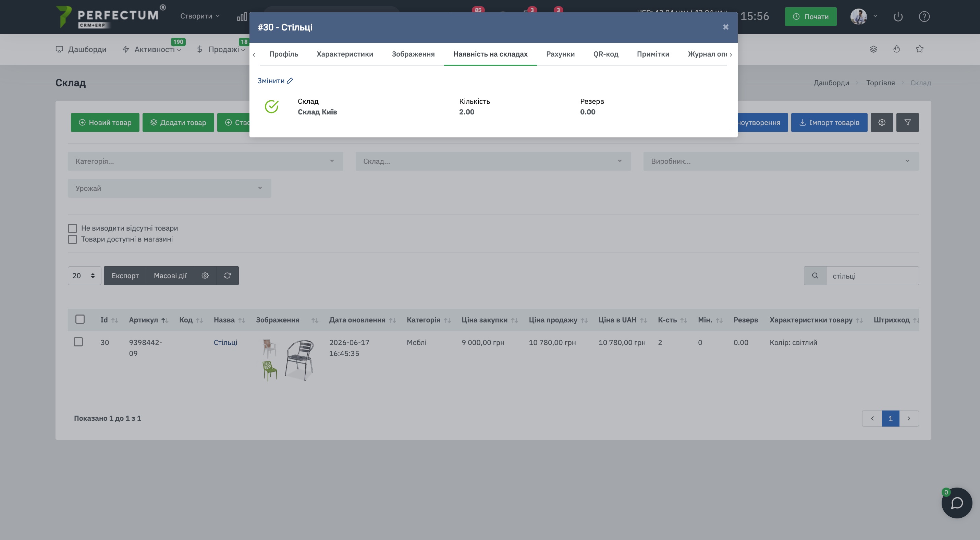Switch to the Профіль tab
Image resolution: width=980 pixels, height=540 pixels.
coord(283,54)
